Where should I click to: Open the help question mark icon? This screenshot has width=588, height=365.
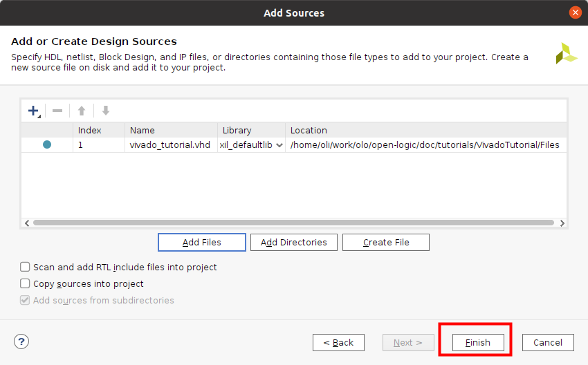click(21, 341)
